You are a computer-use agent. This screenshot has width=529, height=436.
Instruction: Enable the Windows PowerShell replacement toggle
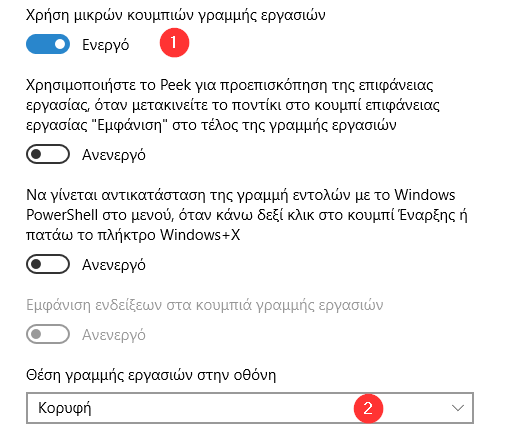point(48,264)
